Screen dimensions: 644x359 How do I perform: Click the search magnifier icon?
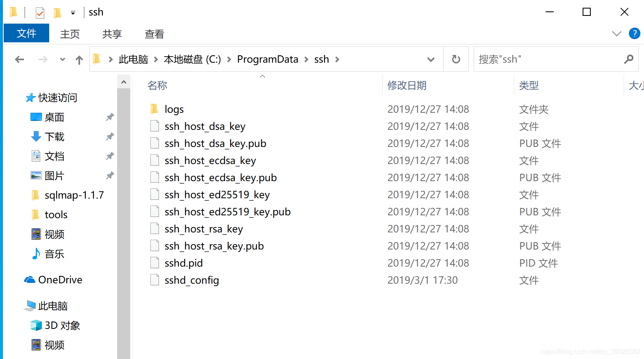629,59
